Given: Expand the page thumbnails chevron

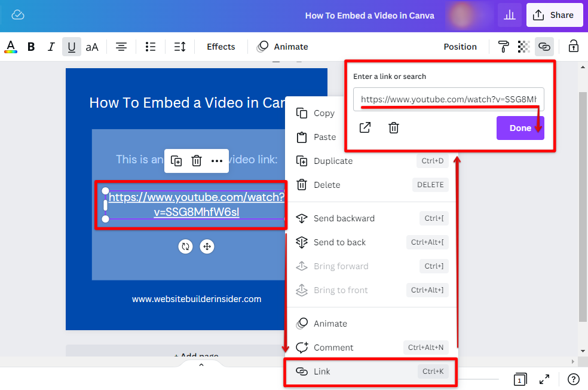Looking at the screenshot, I should tap(201, 365).
